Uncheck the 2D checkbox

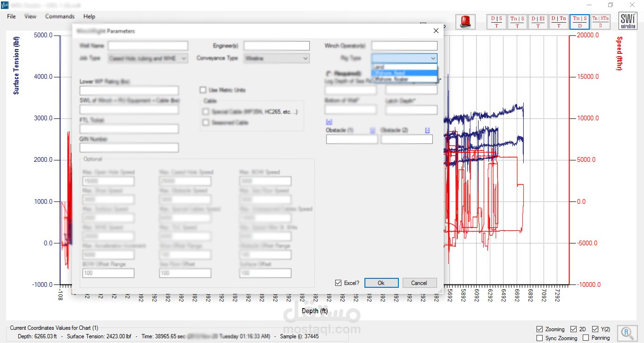coord(573,329)
